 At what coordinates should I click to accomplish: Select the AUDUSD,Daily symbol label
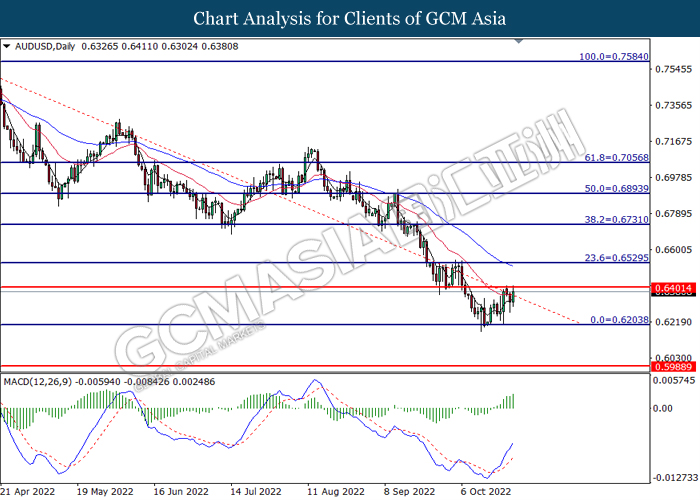point(45,46)
